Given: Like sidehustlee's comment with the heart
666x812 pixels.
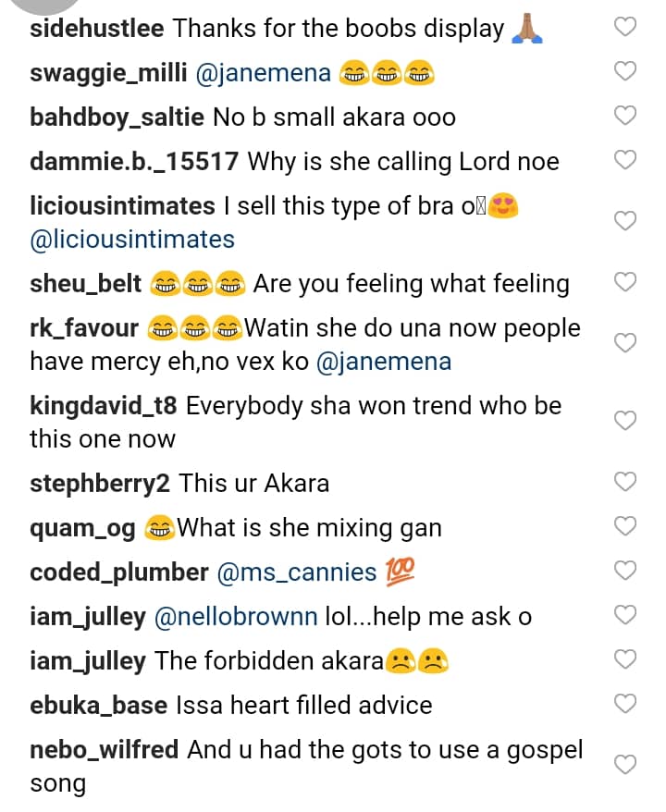Looking at the screenshot, I should coord(626,28).
